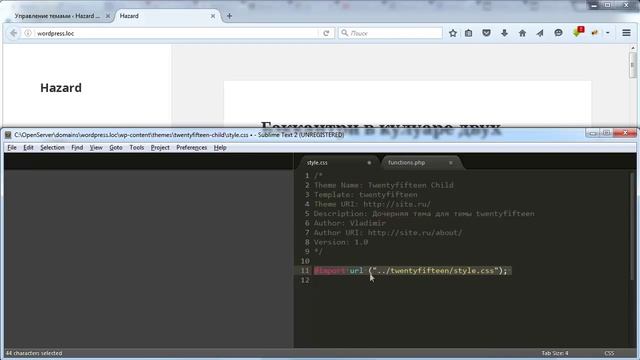Show bookmarks list clipboard icon
Screen dimensions: 640x360
469,33
